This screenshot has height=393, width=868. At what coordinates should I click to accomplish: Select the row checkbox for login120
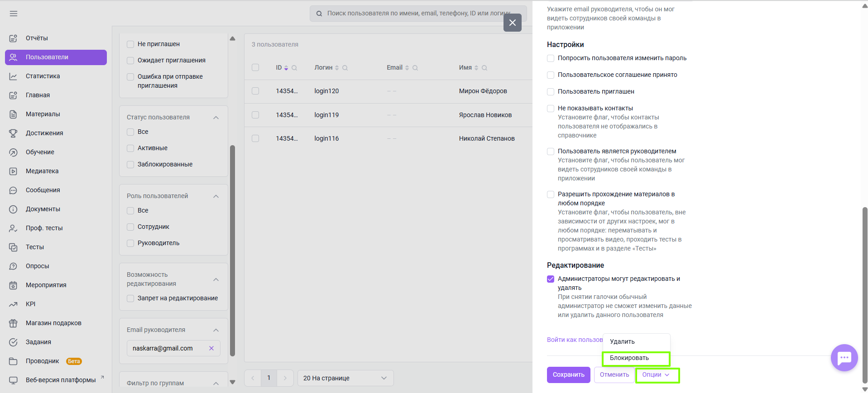point(255,91)
